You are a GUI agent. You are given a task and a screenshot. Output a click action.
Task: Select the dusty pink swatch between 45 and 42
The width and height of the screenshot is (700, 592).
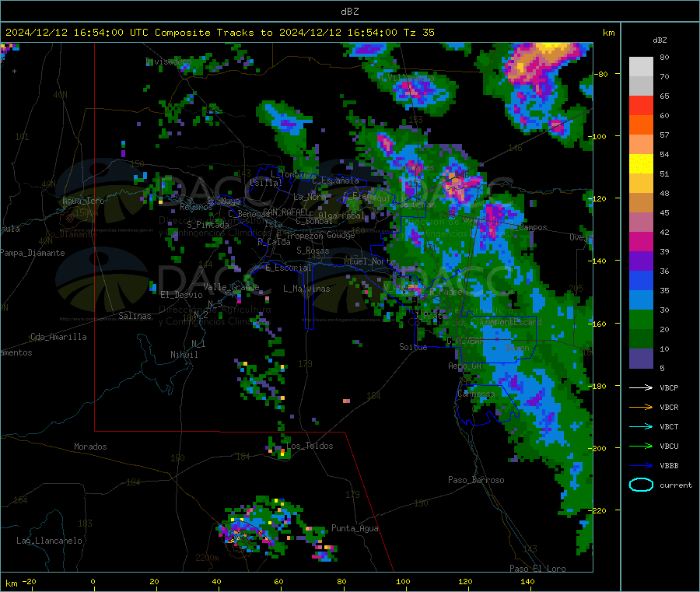(x=641, y=222)
